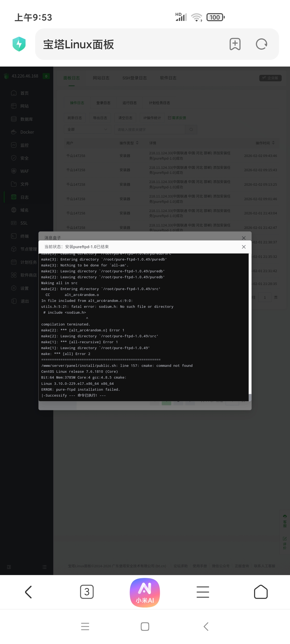Select 计划任务日志 sub-tab
The height and width of the screenshot is (644, 290).
[160, 103]
